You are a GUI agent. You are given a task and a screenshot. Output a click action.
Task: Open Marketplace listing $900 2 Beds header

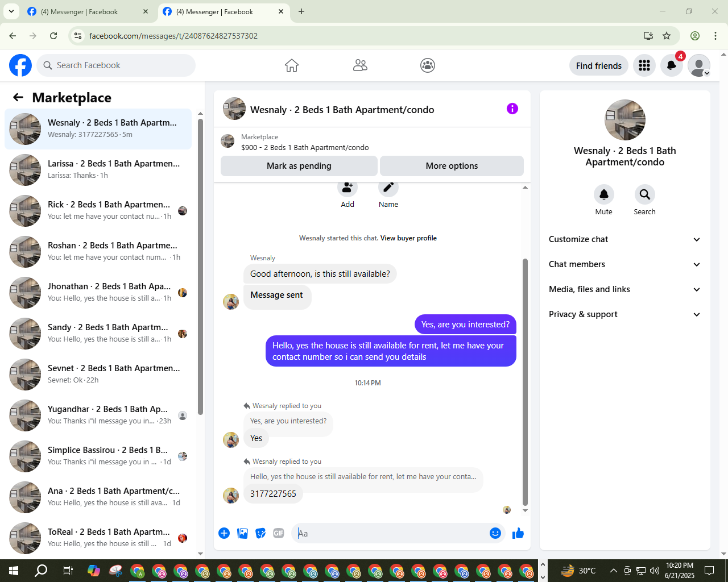(372, 142)
